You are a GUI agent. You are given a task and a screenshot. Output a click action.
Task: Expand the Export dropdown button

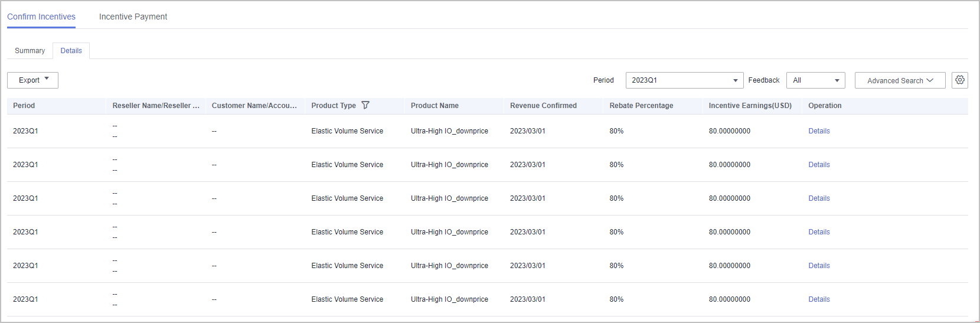pyautogui.click(x=33, y=80)
